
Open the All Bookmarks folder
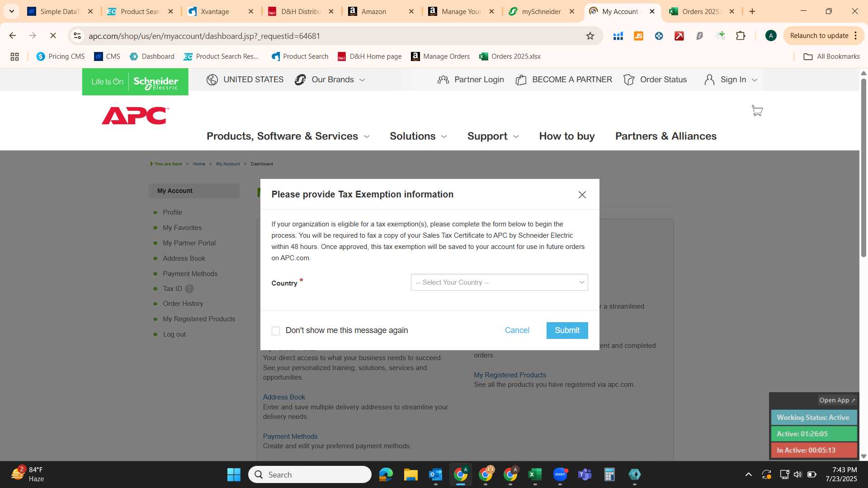pyautogui.click(x=831, y=56)
